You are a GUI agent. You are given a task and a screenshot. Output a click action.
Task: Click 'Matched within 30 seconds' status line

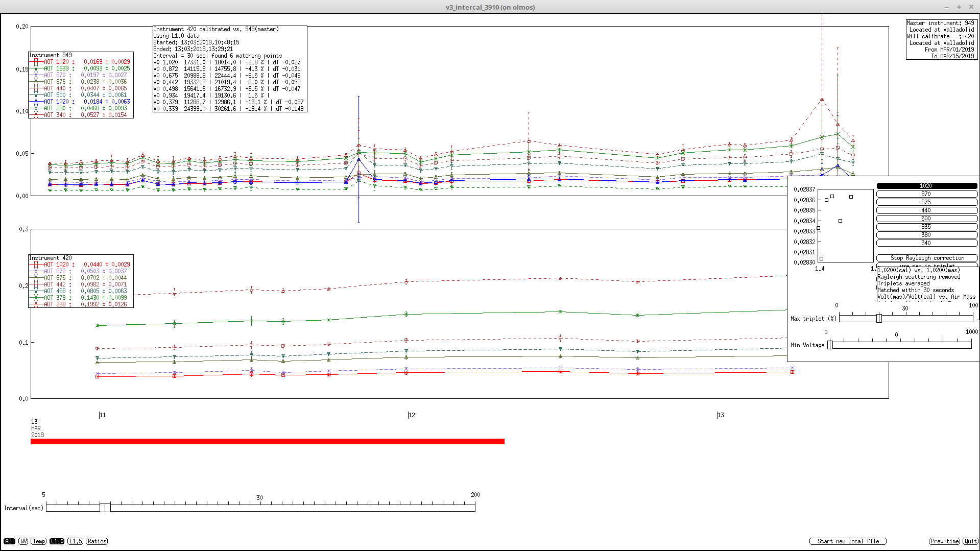click(916, 290)
